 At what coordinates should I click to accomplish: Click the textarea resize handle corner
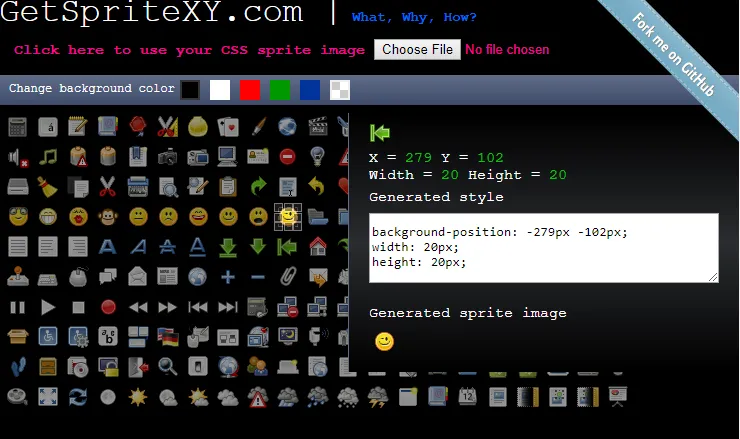click(713, 278)
